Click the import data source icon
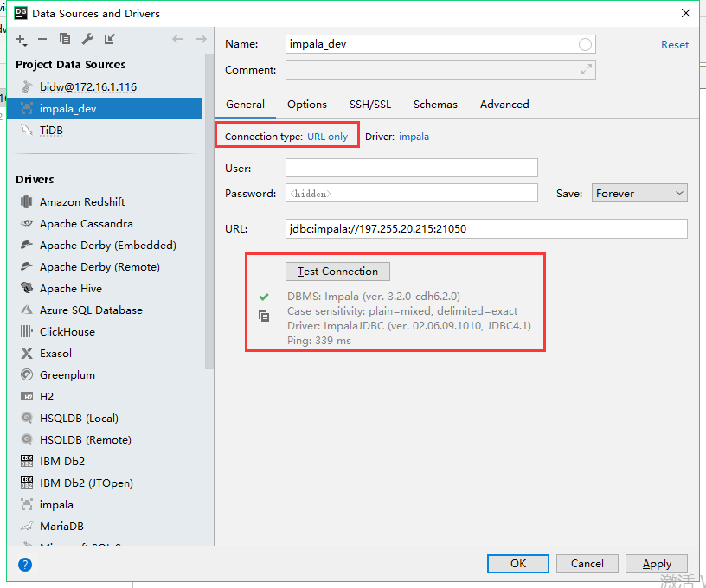Image resolution: width=706 pixels, height=588 pixels. click(x=108, y=39)
